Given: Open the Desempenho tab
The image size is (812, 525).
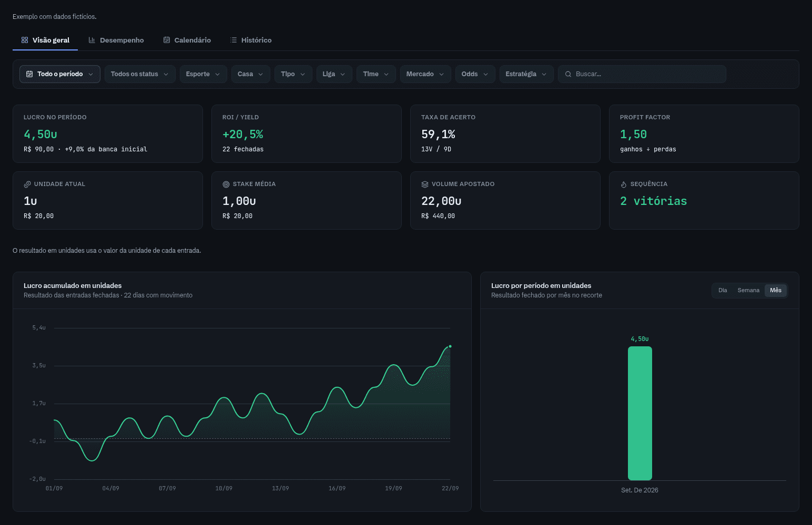Looking at the screenshot, I should point(116,40).
